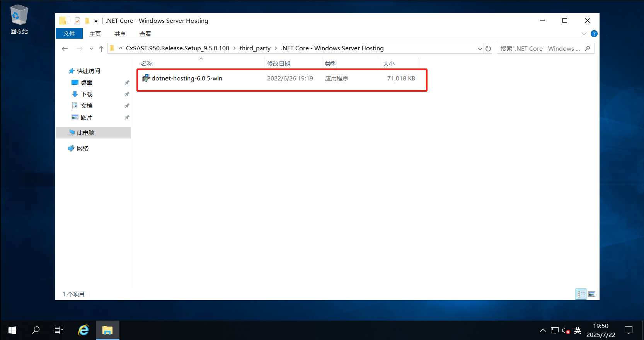Open the 文件 ribbon tab

69,34
